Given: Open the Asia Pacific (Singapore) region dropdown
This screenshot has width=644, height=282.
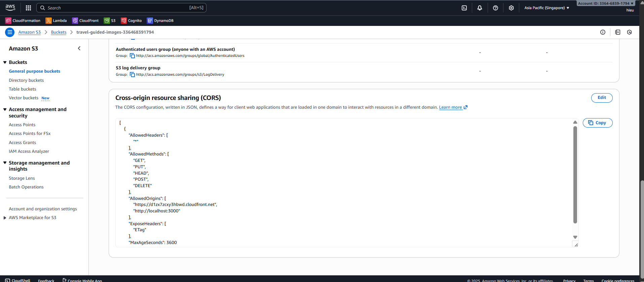Looking at the screenshot, I should (546, 8).
